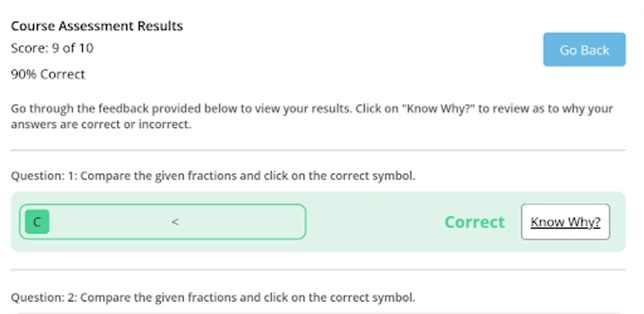Click the divider line above Question 1
The height and width of the screenshot is (314, 644).
pyautogui.click(x=318, y=150)
